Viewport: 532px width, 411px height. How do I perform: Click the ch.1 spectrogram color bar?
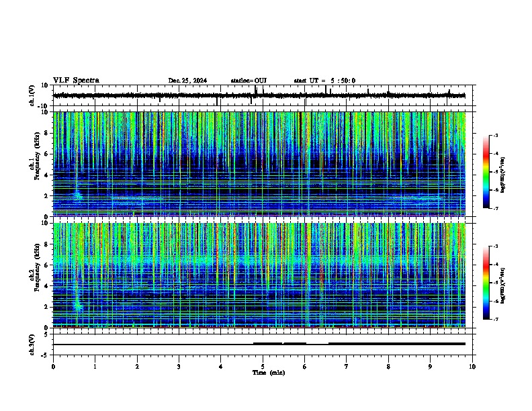click(x=486, y=172)
